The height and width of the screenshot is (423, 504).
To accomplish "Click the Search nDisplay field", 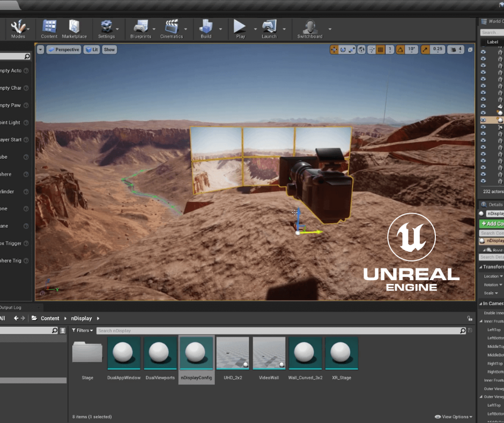I will point(281,331).
